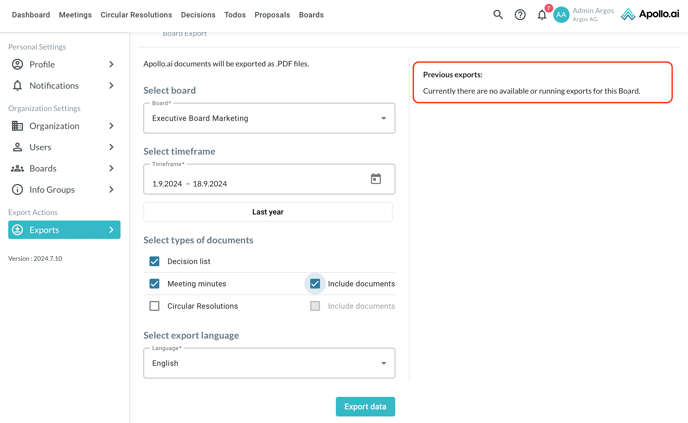Enable the Circular Resolutions checkbox

coord(154,306)
